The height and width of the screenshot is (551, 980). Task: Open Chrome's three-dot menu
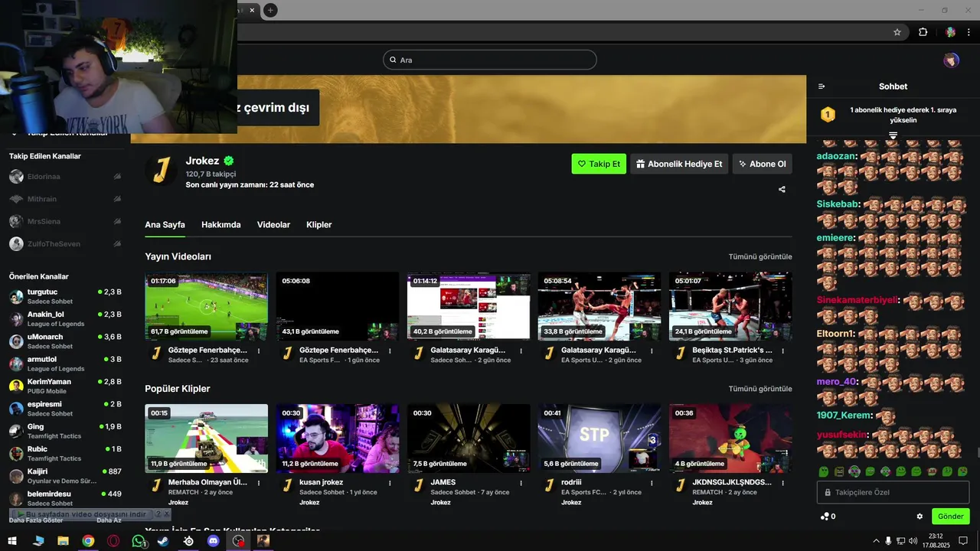coord(969,32)
